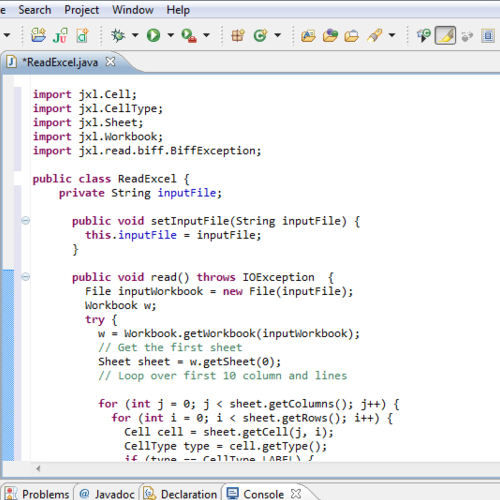Open the Search menu
Viewport: 500px width, 500px height.
(35, 10)
